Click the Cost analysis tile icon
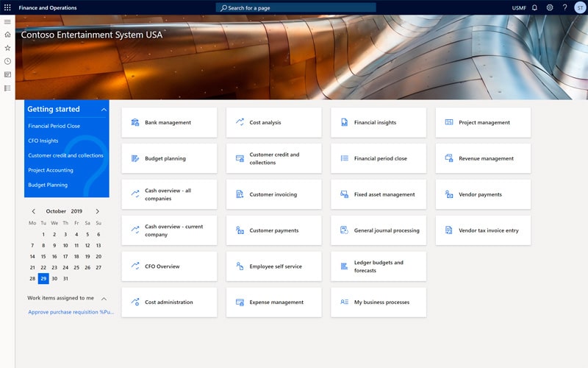This screenshot has height=368, width=588. pos(240,122)
